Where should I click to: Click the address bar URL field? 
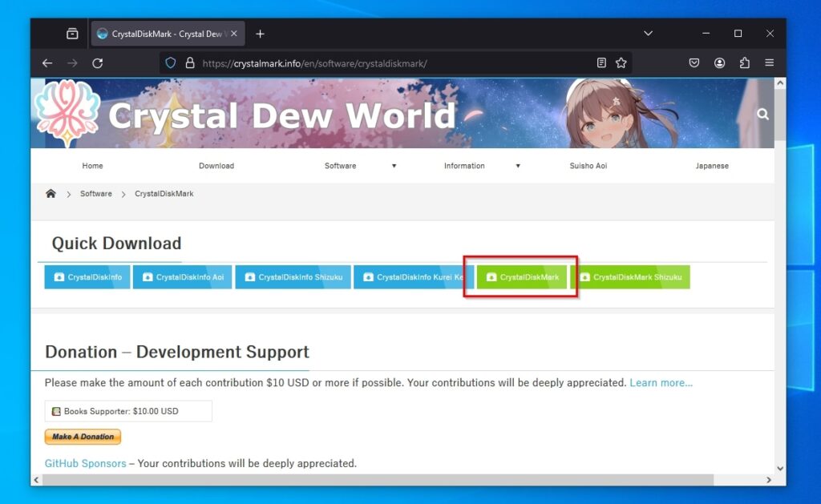385,63
